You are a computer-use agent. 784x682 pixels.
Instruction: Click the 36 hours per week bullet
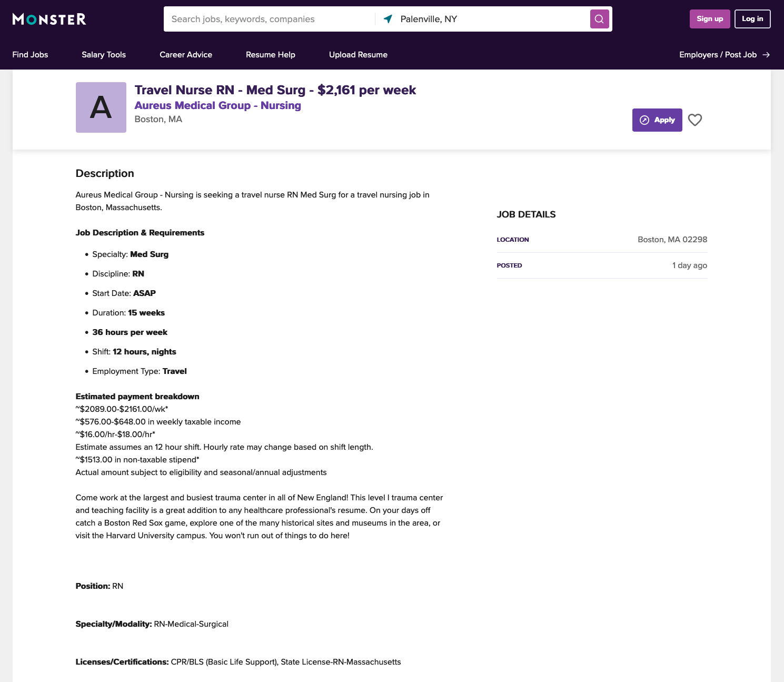click(130, 332)
